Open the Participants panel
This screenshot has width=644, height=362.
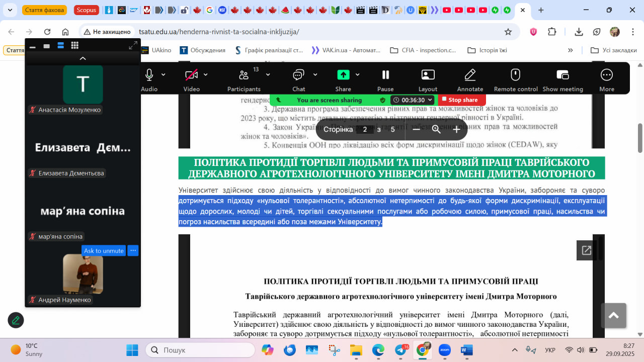click(244, 75)
